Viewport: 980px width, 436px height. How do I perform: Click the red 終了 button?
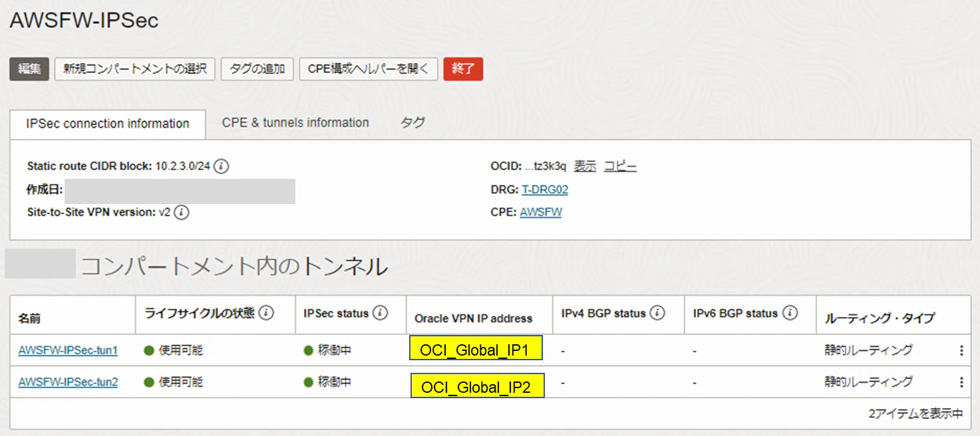463,69
